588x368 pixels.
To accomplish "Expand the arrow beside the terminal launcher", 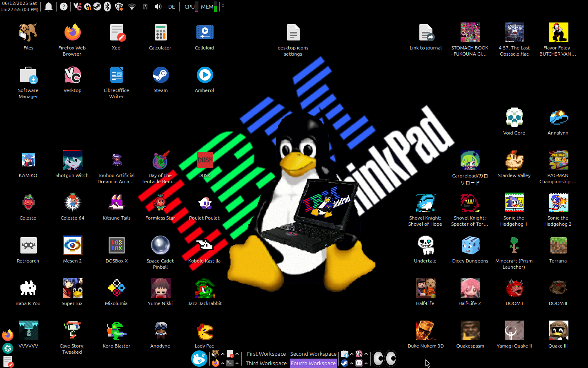I will 237,363.
